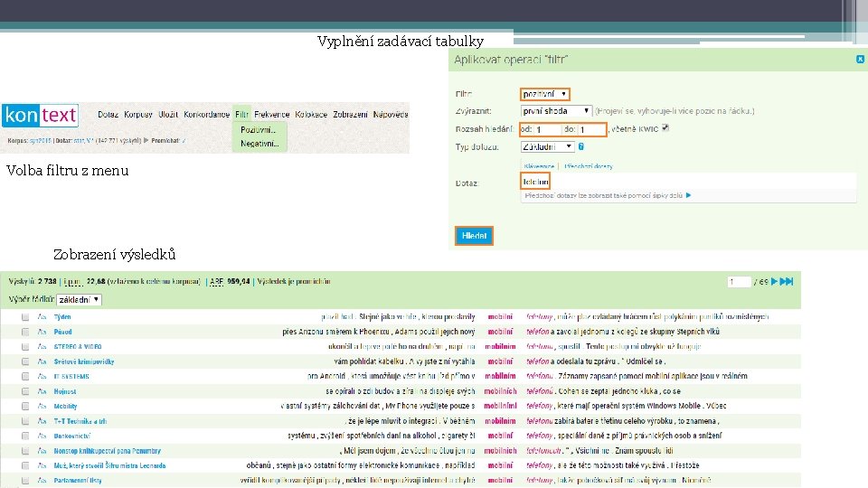Click Aa icon in Nonstop knihkupectví row
This screenshot has height=488, width=868.
pyautogui.click(x=42, y=451)
